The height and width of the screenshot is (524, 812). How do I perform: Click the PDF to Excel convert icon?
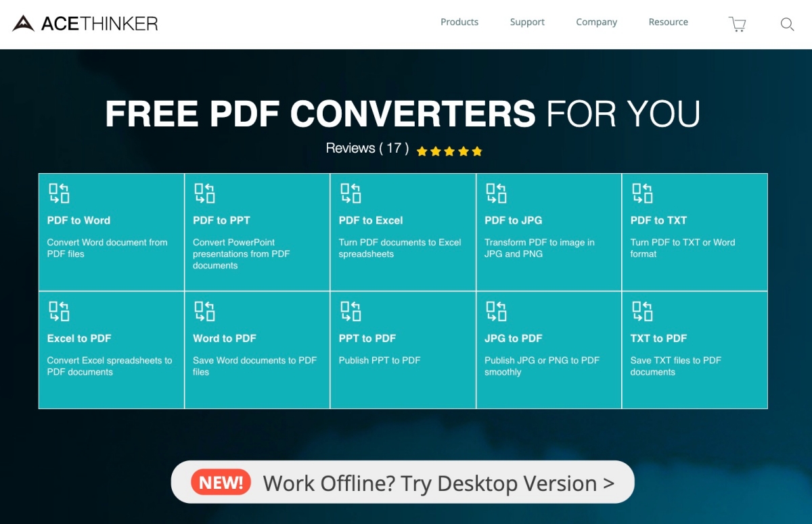[x=351, y=193]
